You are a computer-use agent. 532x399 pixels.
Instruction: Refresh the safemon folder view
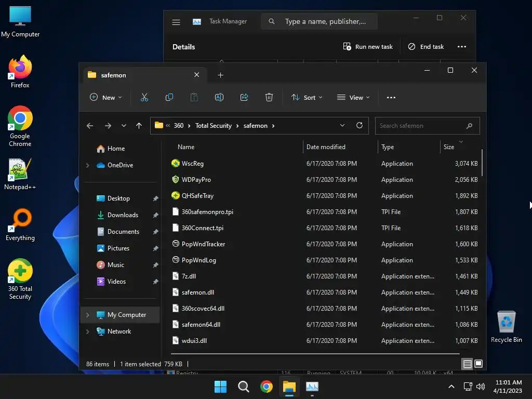point(360,126)
